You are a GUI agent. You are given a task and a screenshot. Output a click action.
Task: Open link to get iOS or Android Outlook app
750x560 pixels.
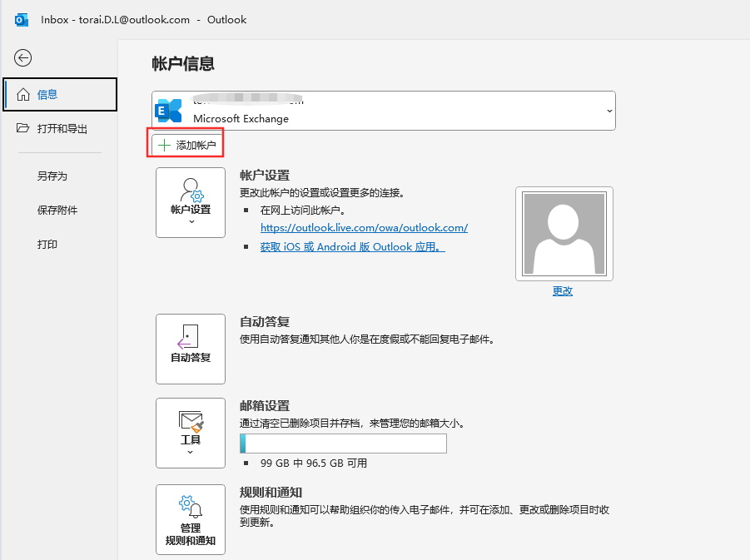click(x=352, y=247)
